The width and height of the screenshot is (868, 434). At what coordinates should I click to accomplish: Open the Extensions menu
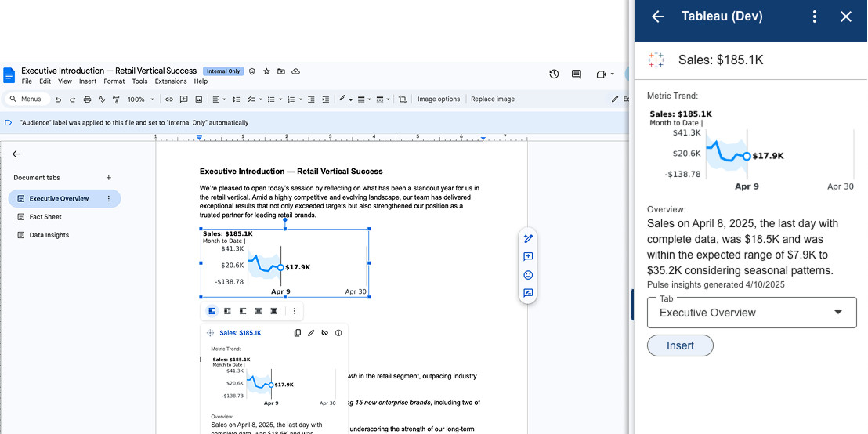click(x=171, y=81)
